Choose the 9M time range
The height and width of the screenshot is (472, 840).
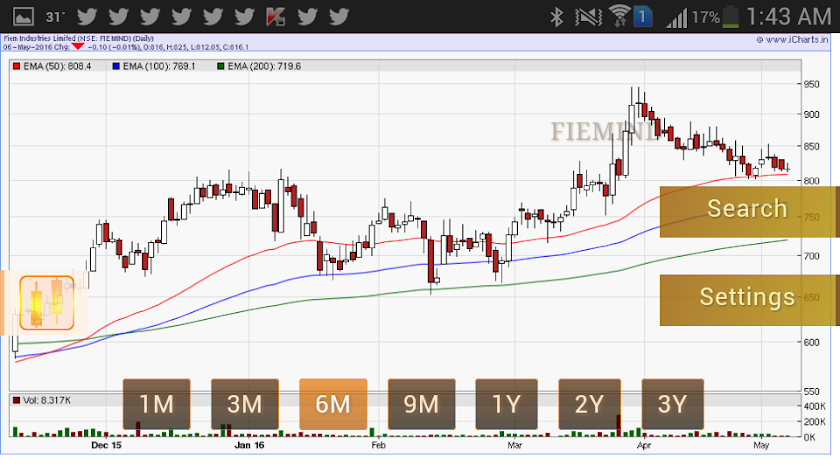pos(422,404)
